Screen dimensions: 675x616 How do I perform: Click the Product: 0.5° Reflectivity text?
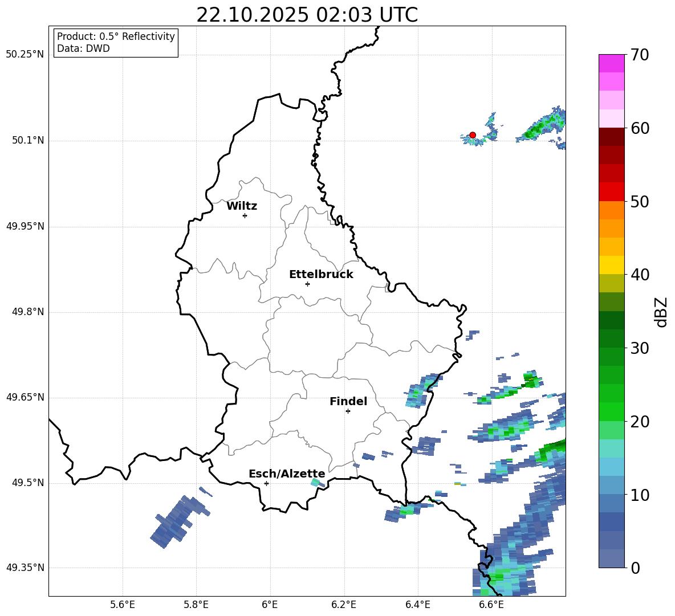(x=116, y=36)
